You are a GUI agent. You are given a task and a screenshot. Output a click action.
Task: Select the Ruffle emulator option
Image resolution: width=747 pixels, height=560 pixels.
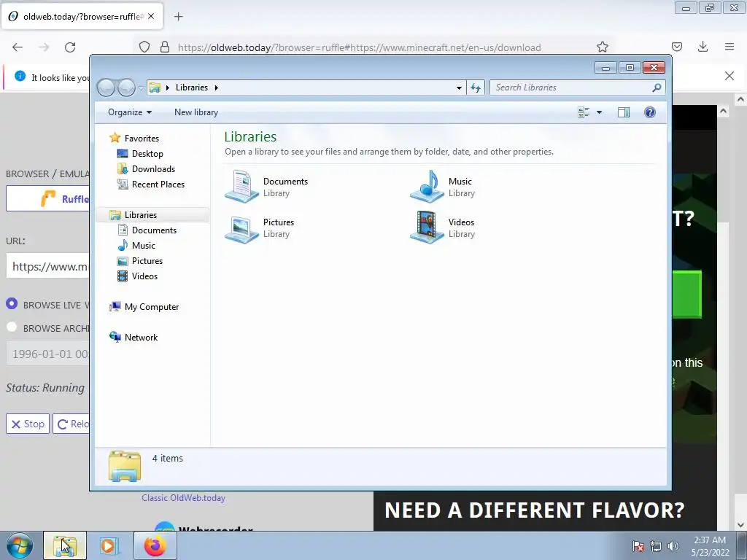pos(47,198)
